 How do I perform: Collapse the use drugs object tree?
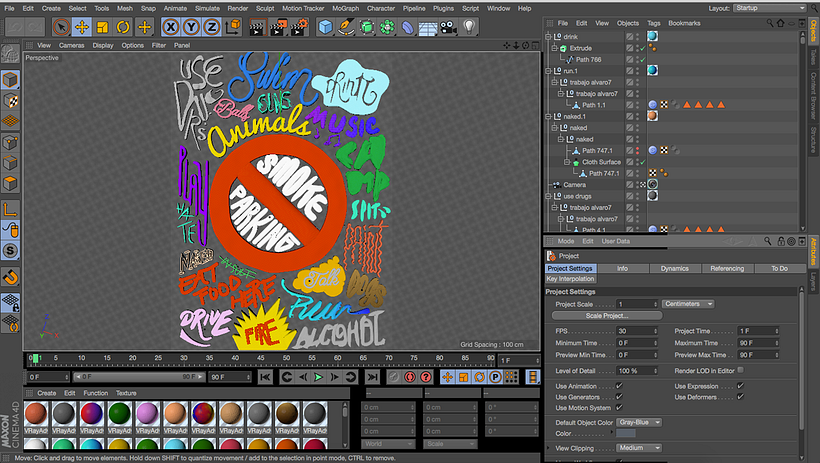[548, 196]
